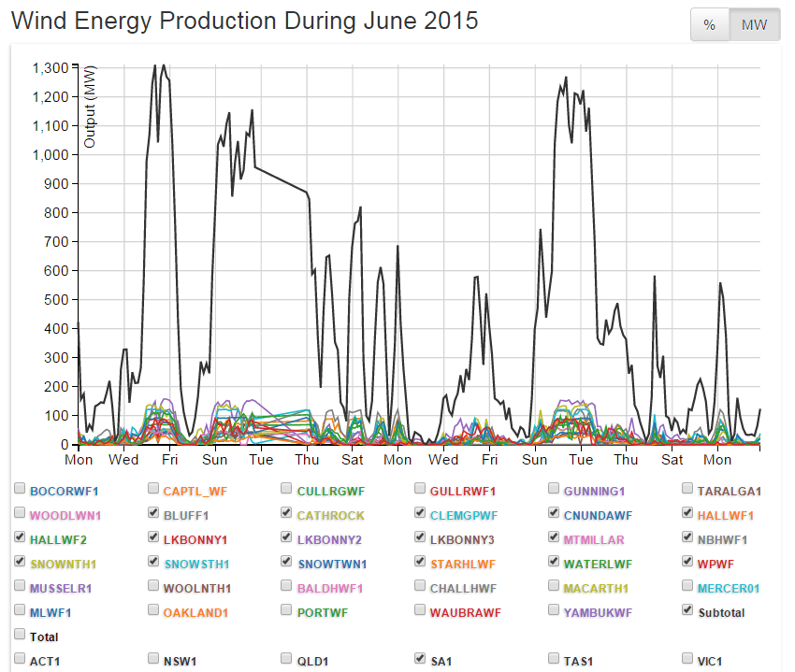Show the CULLRGWF data series
The width and height of the screenshot is (795, 672).
pos(286,487)
